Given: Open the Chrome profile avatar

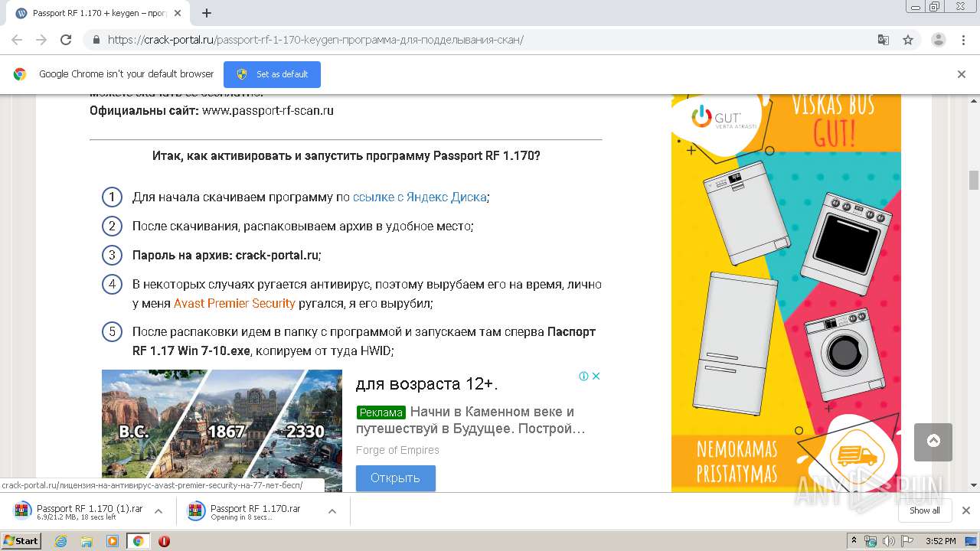Looking at the screenshot, I should pos(938,40).
